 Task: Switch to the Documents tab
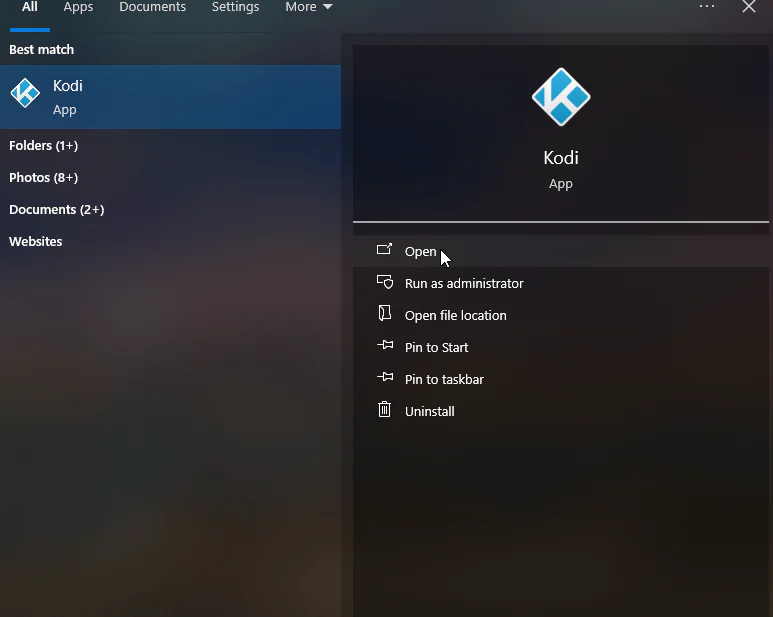152,7
